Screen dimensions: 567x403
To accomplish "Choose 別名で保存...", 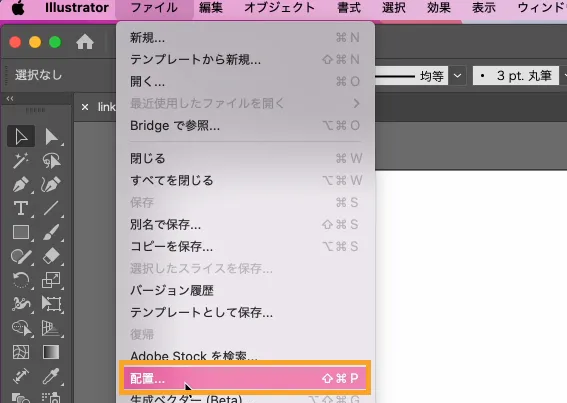I will pyautogui.click(x=245, y=224).
